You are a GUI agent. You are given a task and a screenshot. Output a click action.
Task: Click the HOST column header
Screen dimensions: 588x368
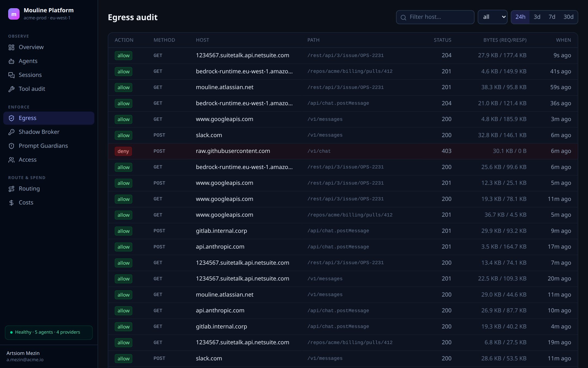coord(203,40)
